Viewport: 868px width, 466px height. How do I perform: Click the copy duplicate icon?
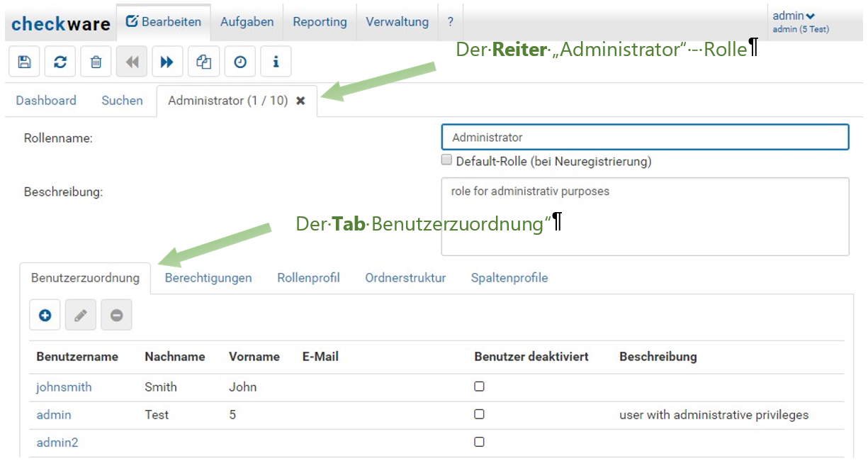click(204, 62)
